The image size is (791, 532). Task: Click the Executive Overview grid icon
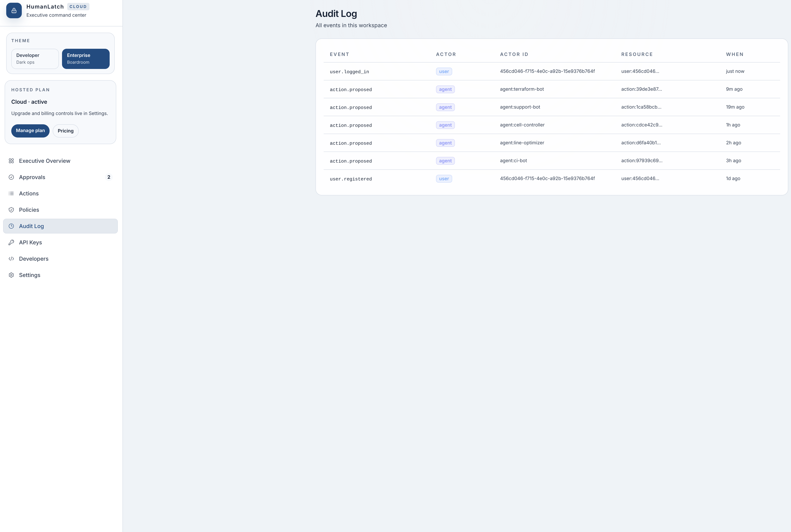tap(11, 161)
